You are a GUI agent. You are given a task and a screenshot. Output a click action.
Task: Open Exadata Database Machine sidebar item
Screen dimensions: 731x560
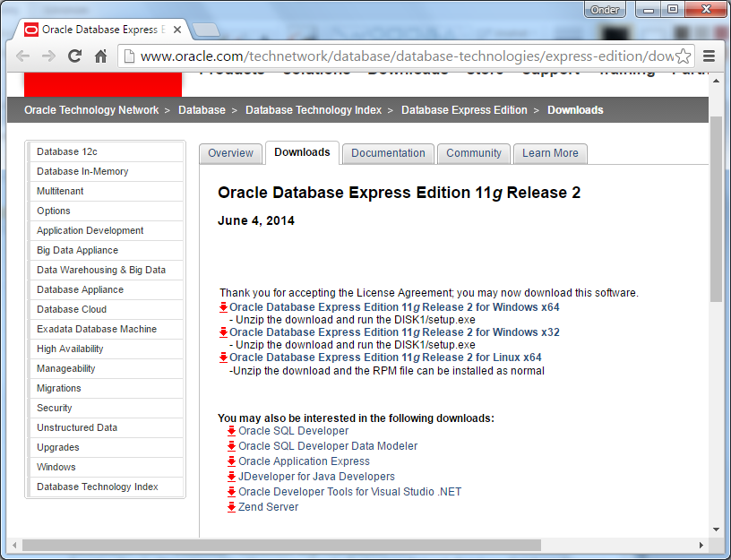tap(107, 329)
